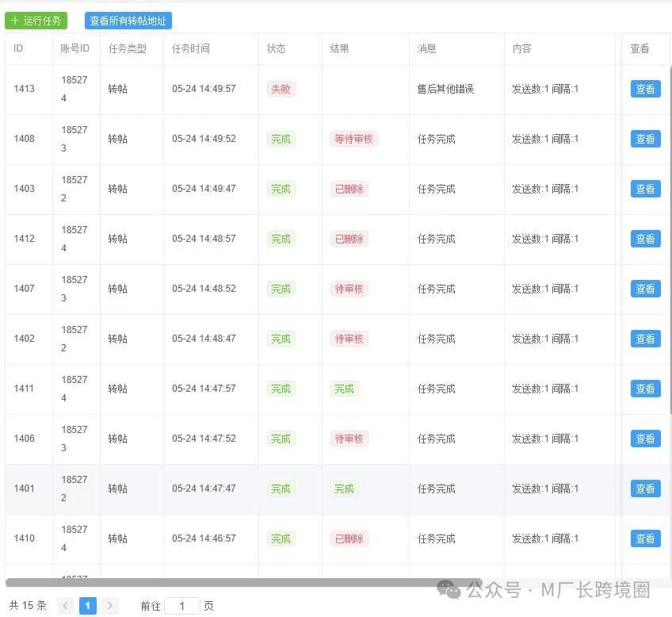Click the green 运行任务 button
Image resolution: width=672 pixels, height=617 pixels.
click(36, 21)
